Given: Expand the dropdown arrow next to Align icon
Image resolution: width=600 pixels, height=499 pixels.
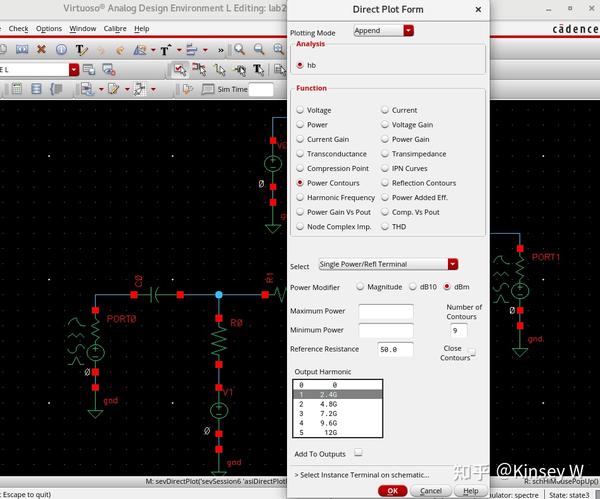Looking at the screenshot, I should [205, 50].
